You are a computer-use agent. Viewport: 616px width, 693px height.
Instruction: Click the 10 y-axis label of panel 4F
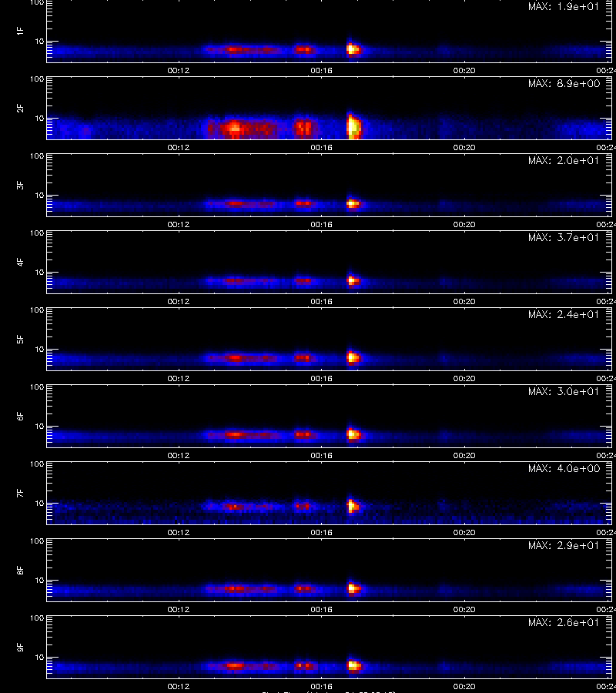tap(39, 273)
